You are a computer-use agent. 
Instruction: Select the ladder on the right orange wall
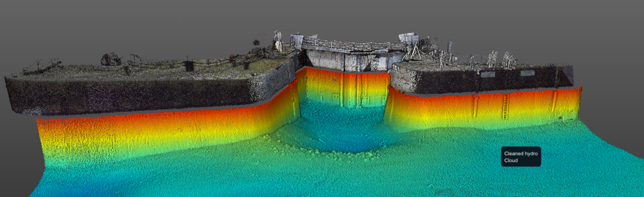(506, 107)
